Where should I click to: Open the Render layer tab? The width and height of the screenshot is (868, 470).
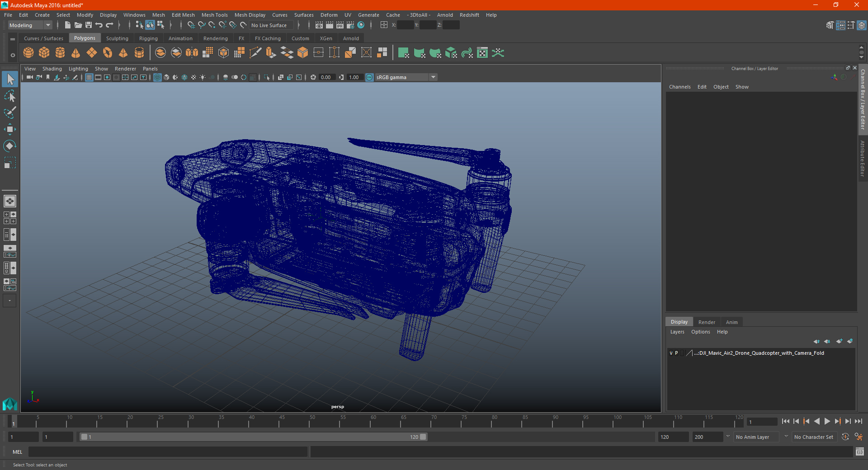(706, 322)
